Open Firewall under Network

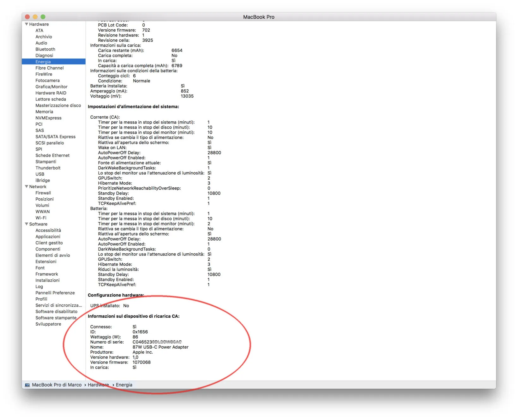click(43, 193)
